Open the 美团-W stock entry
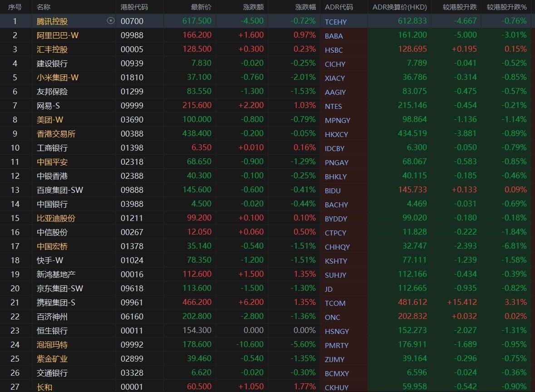The width and height of the screenshot is (535, 392). [50, 120]
